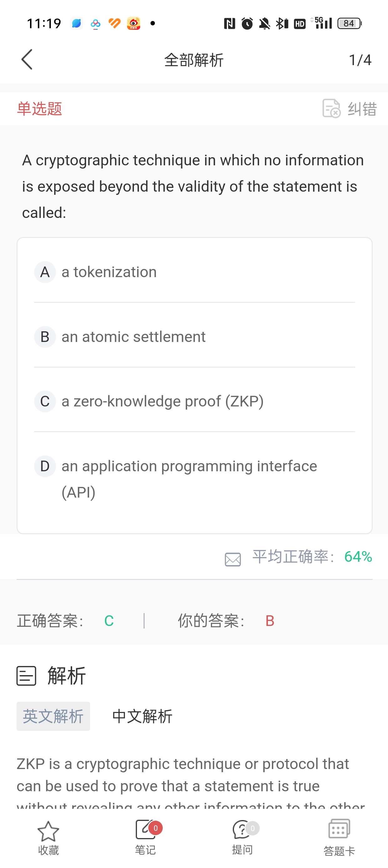Viewport: 388px width, 868px height.
Task: Tap the envelope feedback icon
Action: point(233,560)
